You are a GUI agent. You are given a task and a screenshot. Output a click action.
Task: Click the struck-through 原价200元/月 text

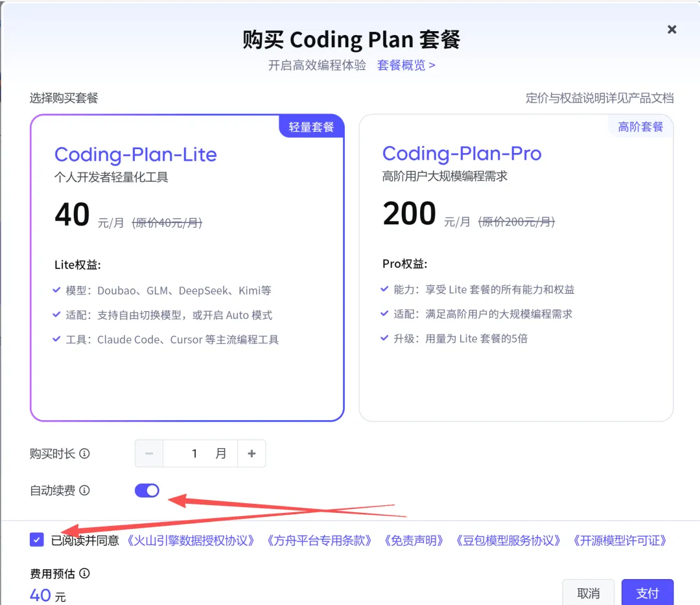(x=517, y=222)
